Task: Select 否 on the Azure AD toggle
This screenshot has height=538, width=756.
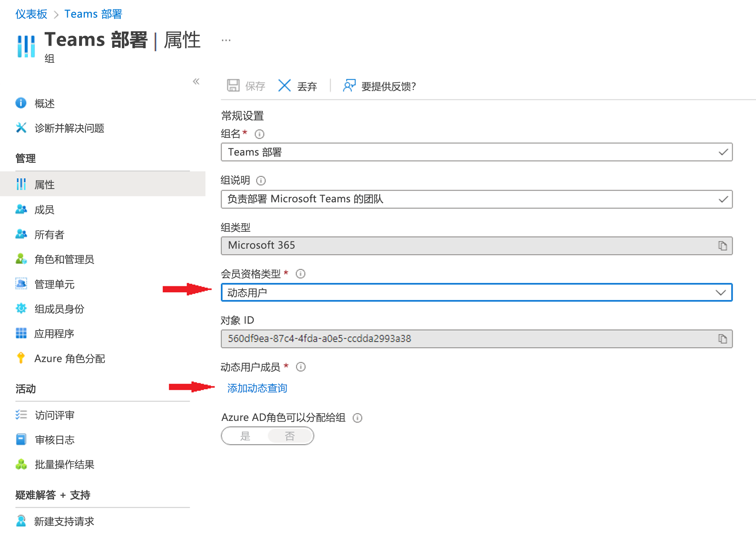Action: point(290,436)
